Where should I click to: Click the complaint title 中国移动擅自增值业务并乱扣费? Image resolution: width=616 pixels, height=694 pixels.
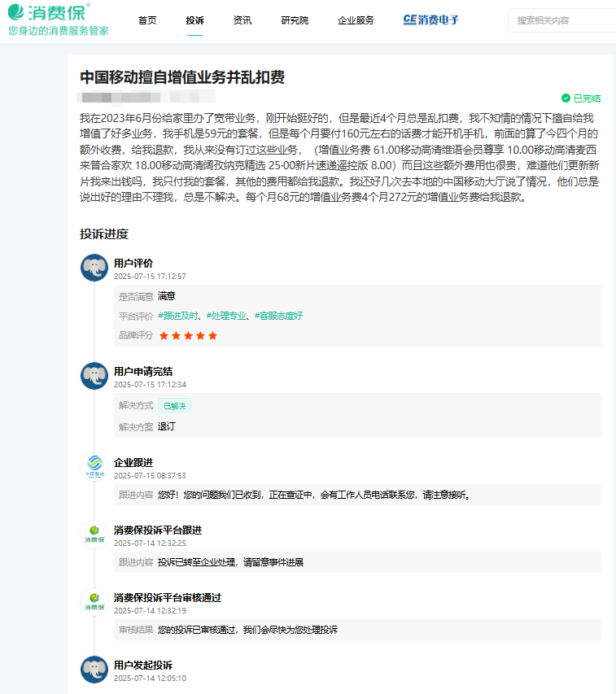[182, 77]
